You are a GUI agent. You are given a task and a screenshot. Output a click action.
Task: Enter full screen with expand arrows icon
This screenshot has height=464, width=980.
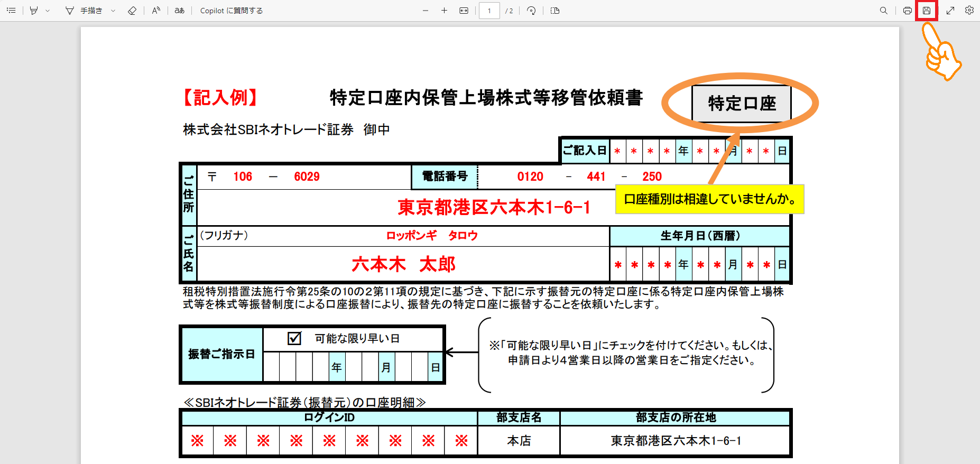click(x=950, y=11)
